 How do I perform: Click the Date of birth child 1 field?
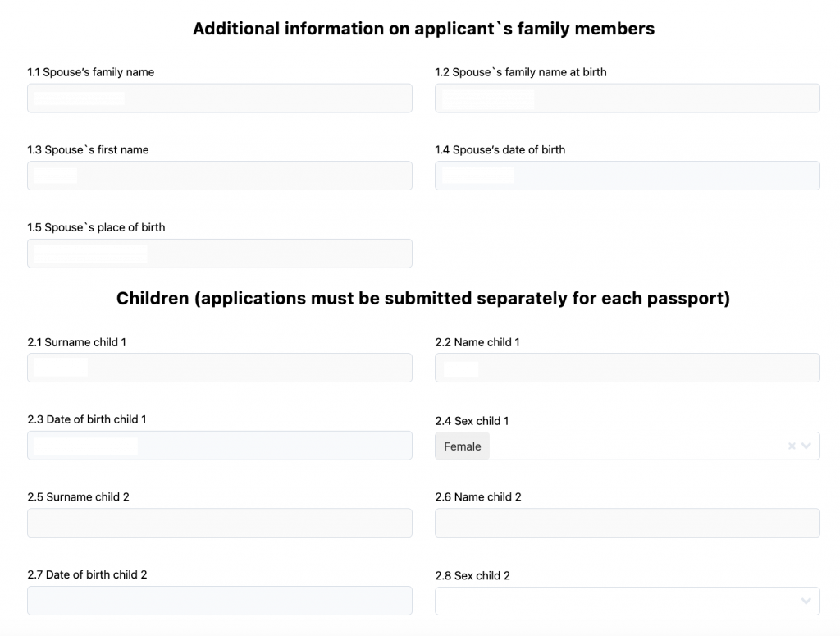pos(220,446)
